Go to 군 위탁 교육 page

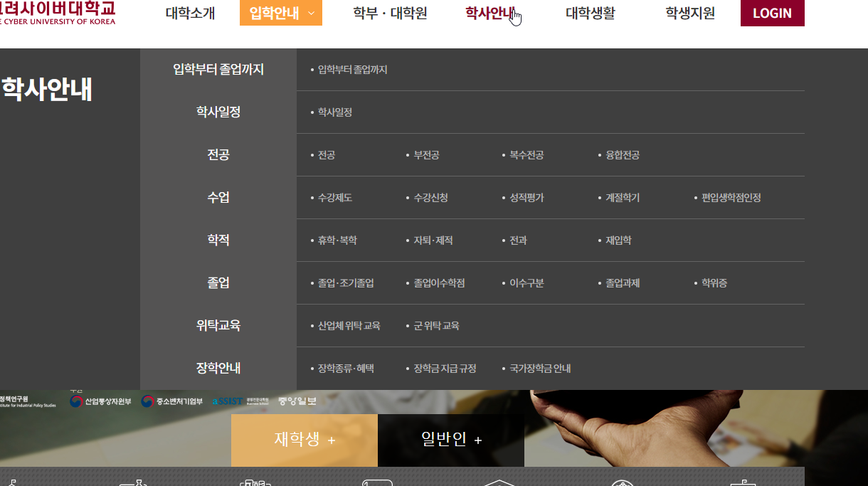(436, 326)
